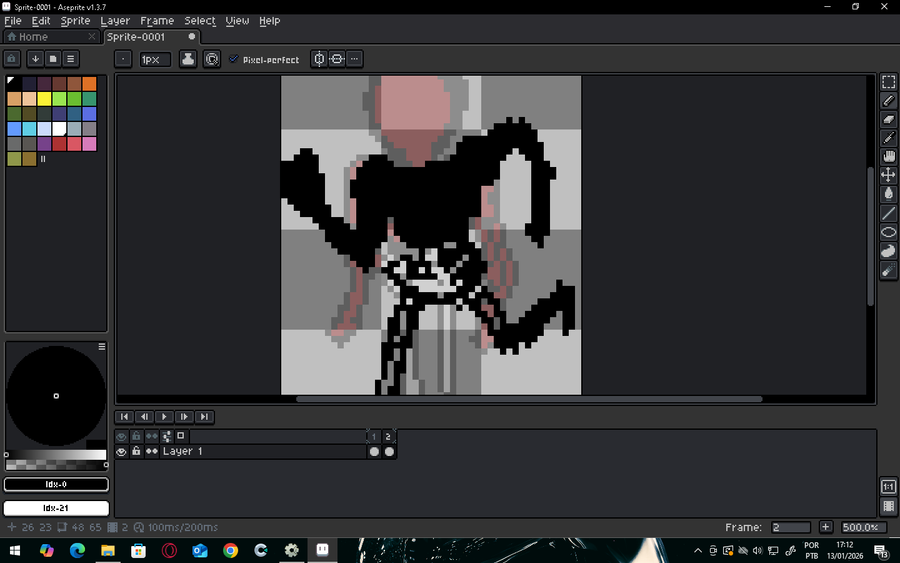Open the Select menu
The width and height of the screenshot is (900, 563).
(200, 21)
